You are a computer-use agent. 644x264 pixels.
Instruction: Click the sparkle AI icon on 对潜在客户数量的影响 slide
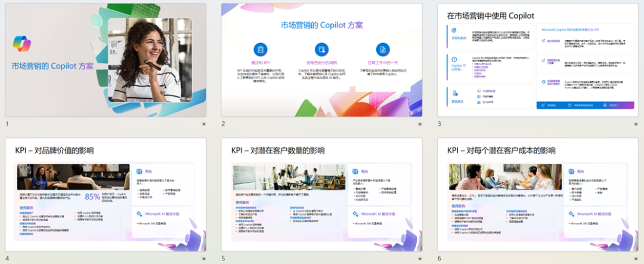point(355,214)
